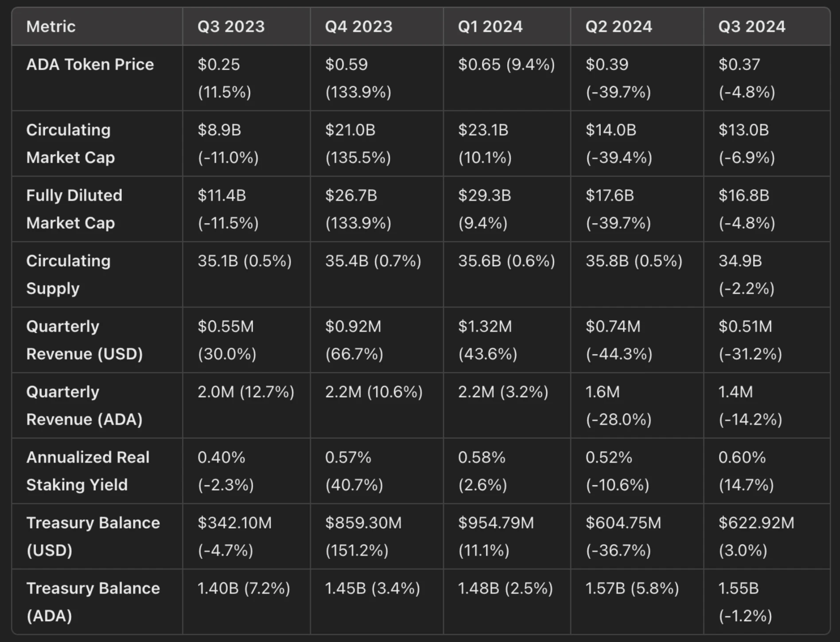Click the Q2 2024 column header
The width and height of the screenshot is (840, 642).
click(x=618, y=27)
